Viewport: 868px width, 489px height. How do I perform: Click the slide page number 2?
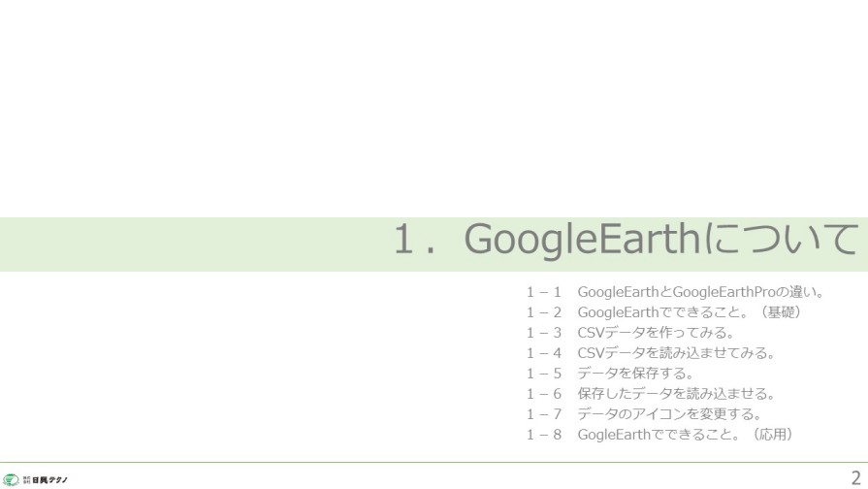(x=855, y=477)
